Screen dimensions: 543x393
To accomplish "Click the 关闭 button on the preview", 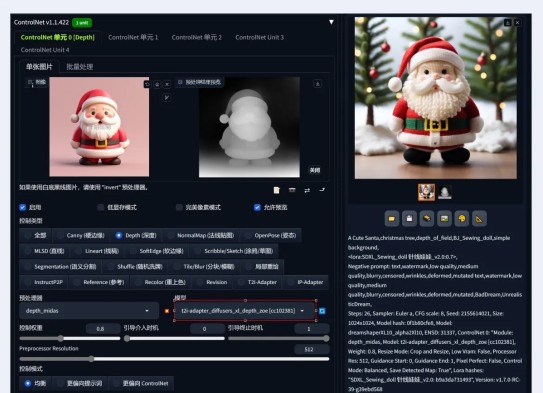I will pyautogui.click(x=315, y=170).
